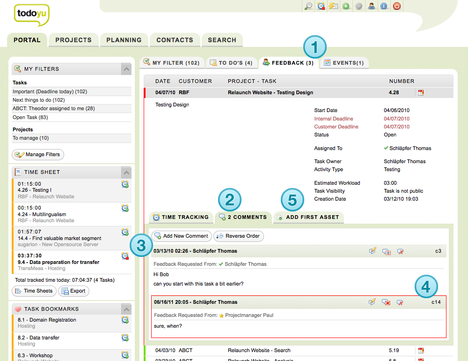Click the 5.19 task number
Image resolution: width=468 pixels, height=361 pixels.
pyautogui.click(x=394, y=350)
